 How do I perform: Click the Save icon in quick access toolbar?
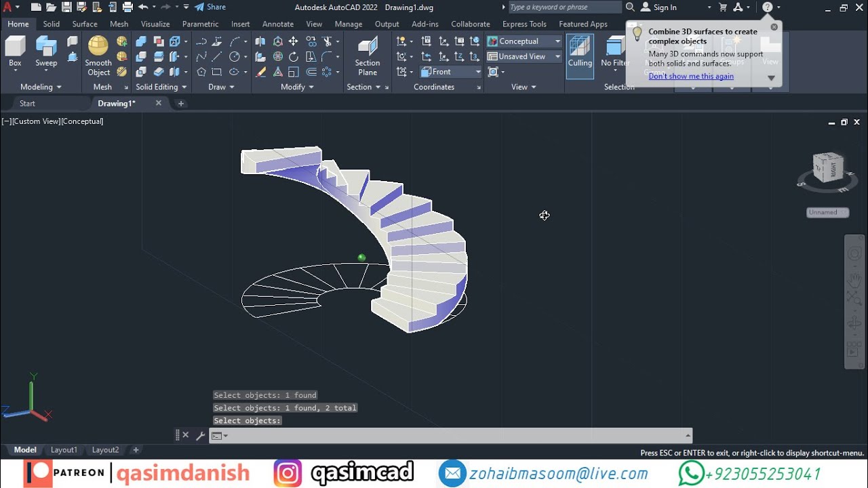coord(66,7)
